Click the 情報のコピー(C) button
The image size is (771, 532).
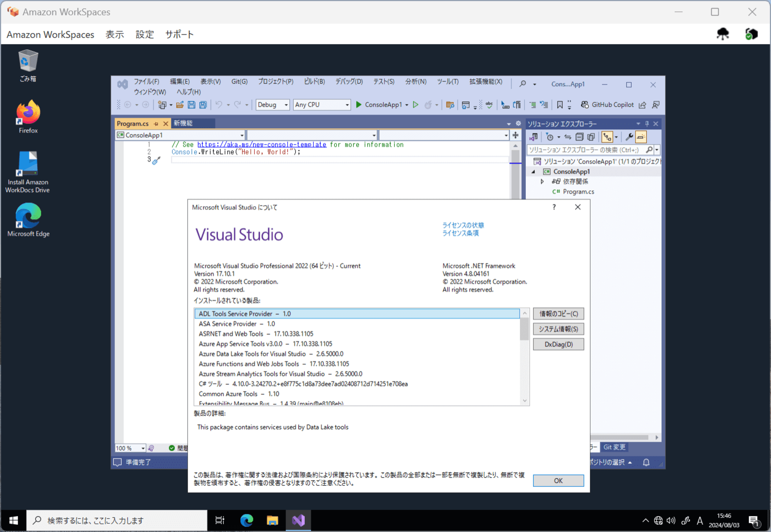point(558,314)
